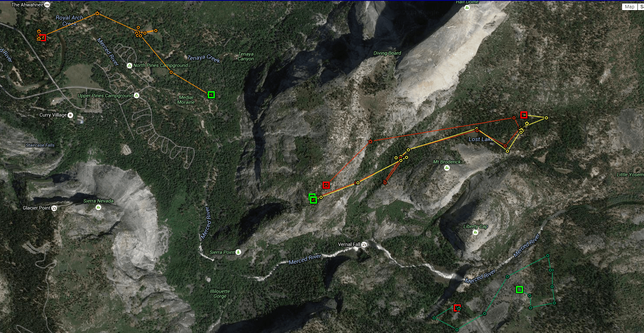Click the red circle west of Lost Lake's red square

(x=514, y=118)
